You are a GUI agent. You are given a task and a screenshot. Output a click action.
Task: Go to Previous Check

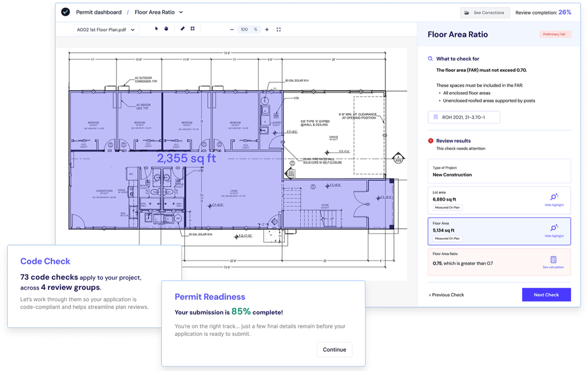pyautogui.click(x=446, y=295)
